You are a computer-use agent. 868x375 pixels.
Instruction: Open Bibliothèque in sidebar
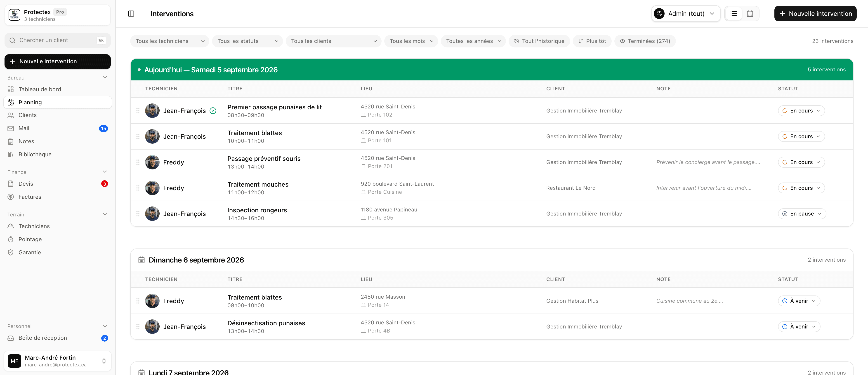tap(57, 155)
